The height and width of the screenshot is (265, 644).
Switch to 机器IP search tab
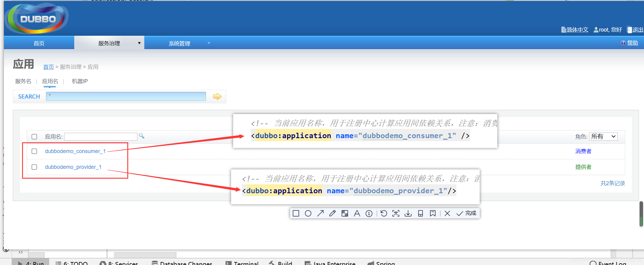pyautogui.click(x=80, y=81)
